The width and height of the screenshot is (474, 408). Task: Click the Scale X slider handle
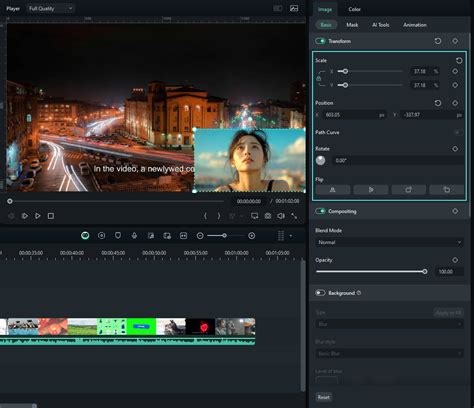(x=345, y=71)
